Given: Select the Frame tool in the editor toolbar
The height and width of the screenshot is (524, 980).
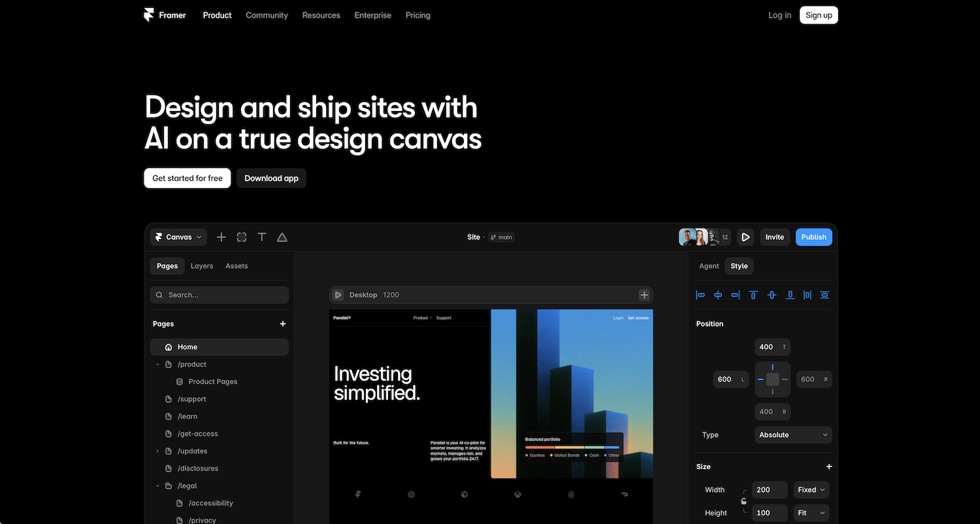Looking at the screenshot, I should pyautogui.click(x=242, y=237).
